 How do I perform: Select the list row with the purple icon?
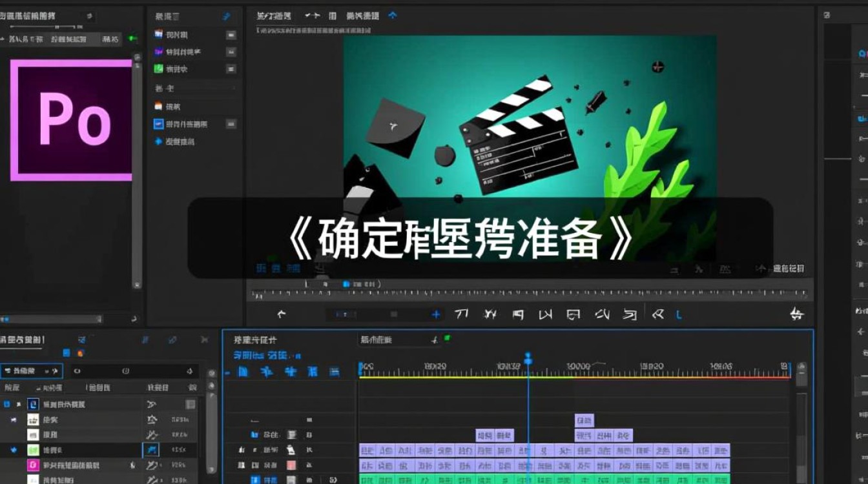pos(196,52)
